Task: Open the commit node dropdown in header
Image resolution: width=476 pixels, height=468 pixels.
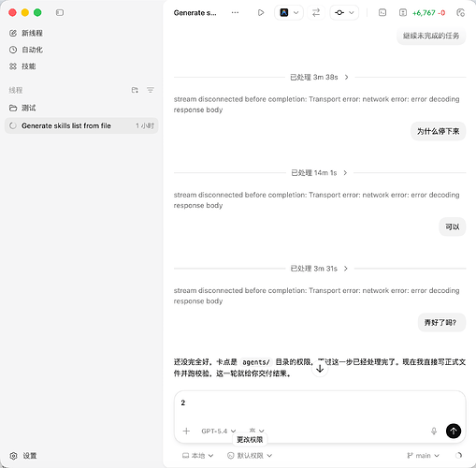Action: 344,13
